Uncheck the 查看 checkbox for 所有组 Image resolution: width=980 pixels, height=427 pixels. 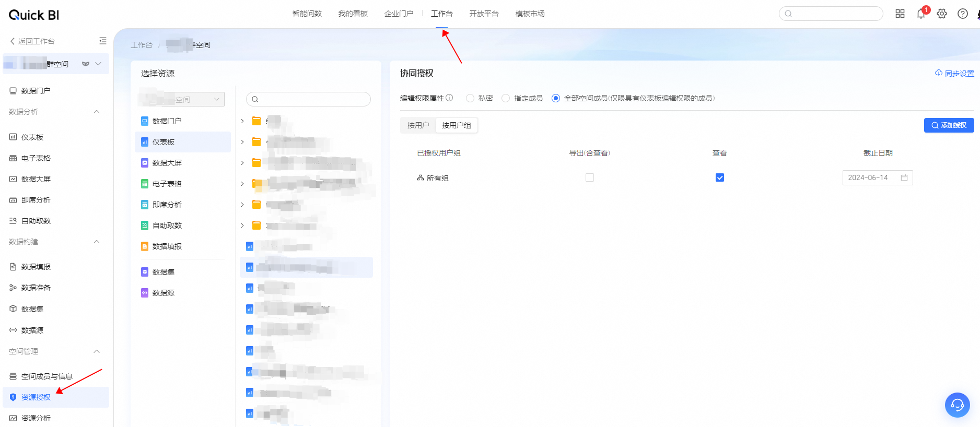719,178
